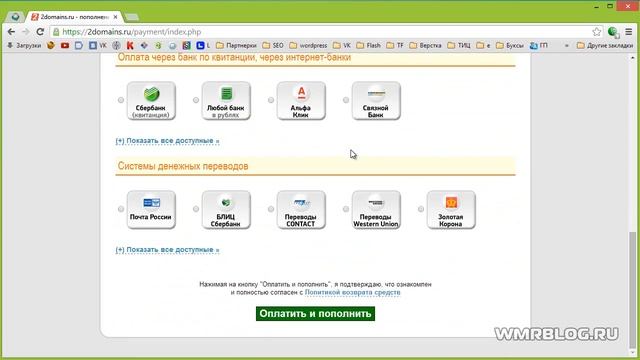
Task: Close the 2domains.ru tab
Action: click(116, 17)
